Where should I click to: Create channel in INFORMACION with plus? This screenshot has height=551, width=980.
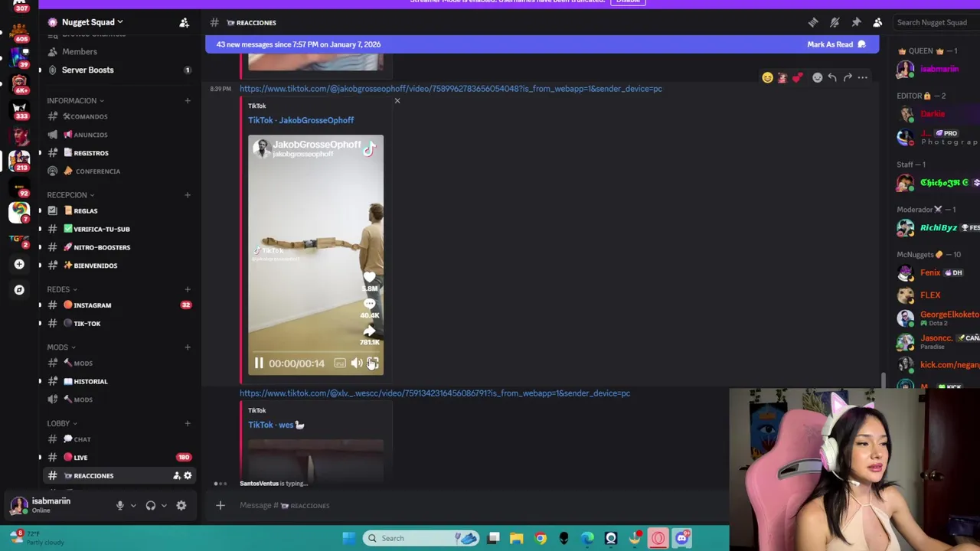point(187,100)
